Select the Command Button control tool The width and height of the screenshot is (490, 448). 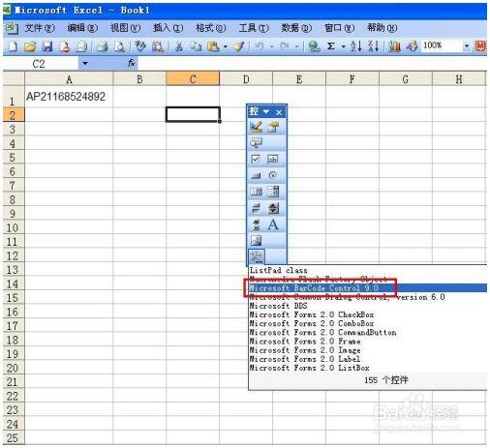256,175
